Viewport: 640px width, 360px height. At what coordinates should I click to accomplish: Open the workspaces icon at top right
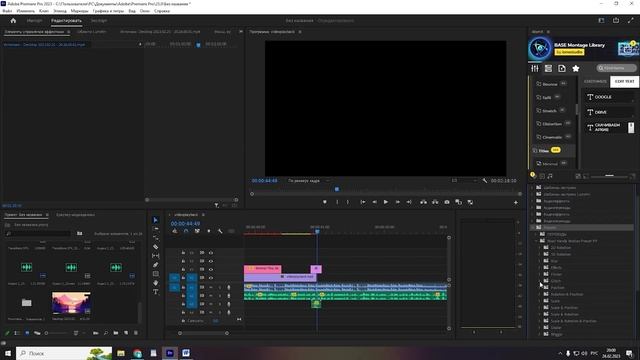click(x=601, y=20)
